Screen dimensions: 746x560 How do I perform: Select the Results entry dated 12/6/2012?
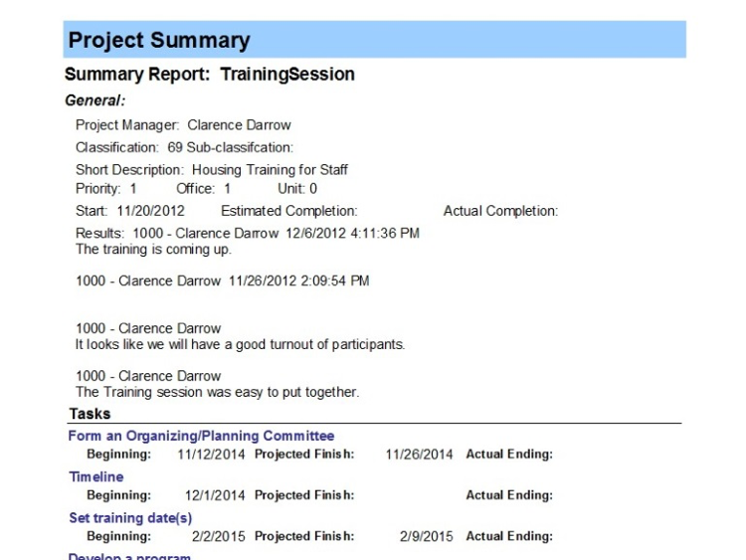pos(248,233)
